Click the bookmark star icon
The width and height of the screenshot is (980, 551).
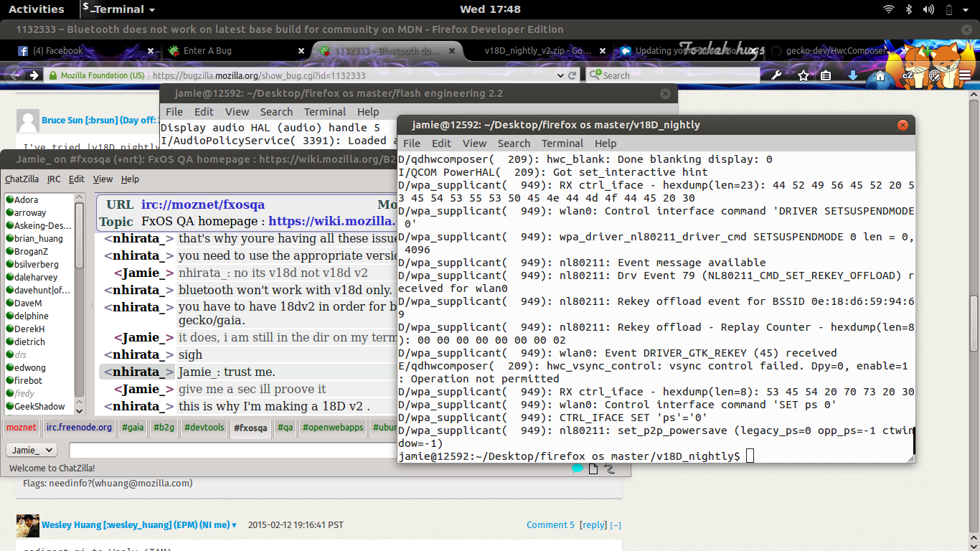[804, 75]
